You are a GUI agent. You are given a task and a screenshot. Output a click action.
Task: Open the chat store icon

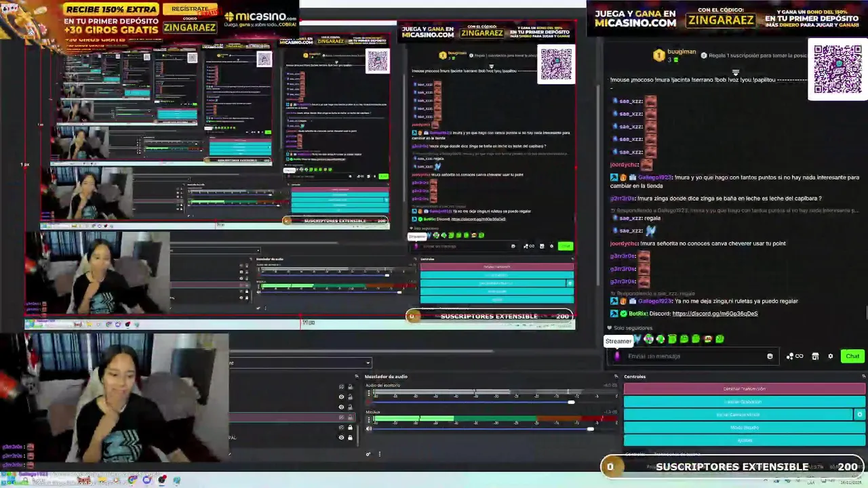click(x=815, y=356)
